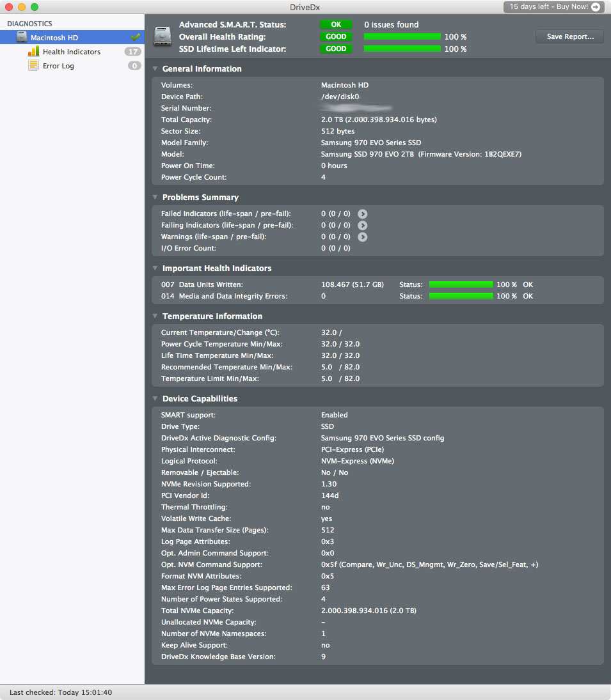Open details arrow for Warnings row
611x700 pixels.
click(363, 237)
